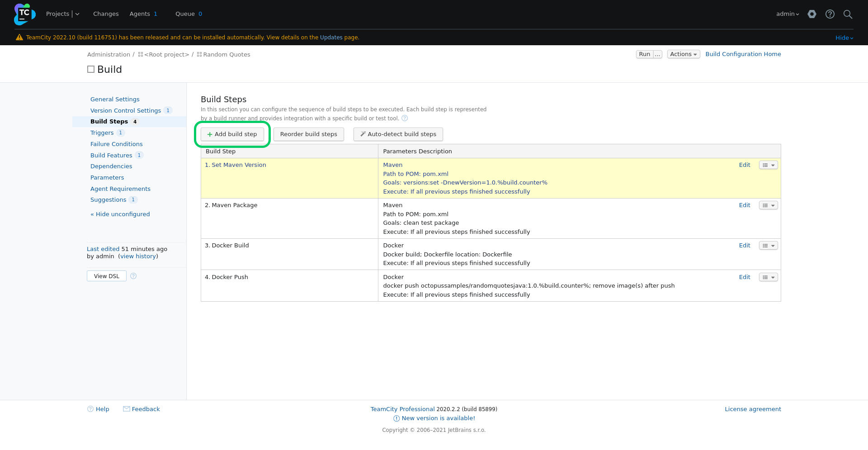Open TeamCity settings via the gear icon
The image size is (868, 450).
(x=811, y=14)
